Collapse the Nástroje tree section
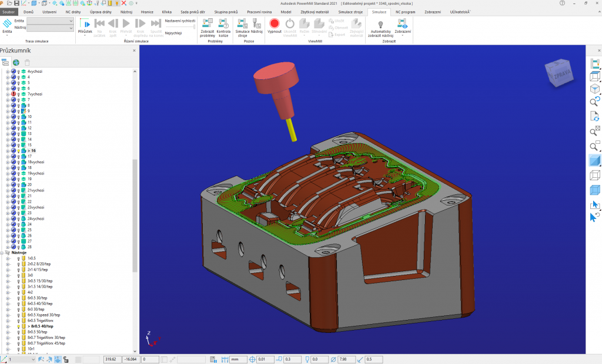 tap(2, 253)
